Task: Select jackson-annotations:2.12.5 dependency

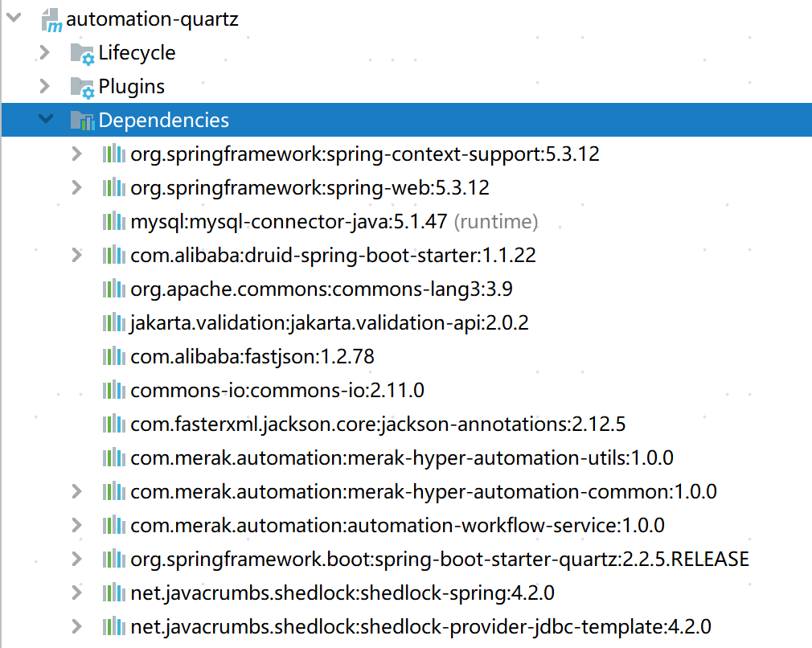Action: click(367, 424)
